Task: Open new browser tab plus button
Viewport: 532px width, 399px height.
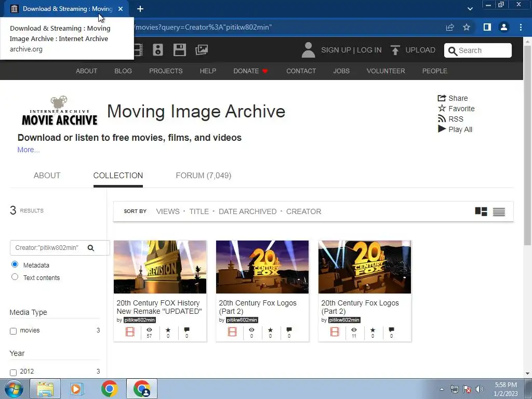Action: (140, 9)
